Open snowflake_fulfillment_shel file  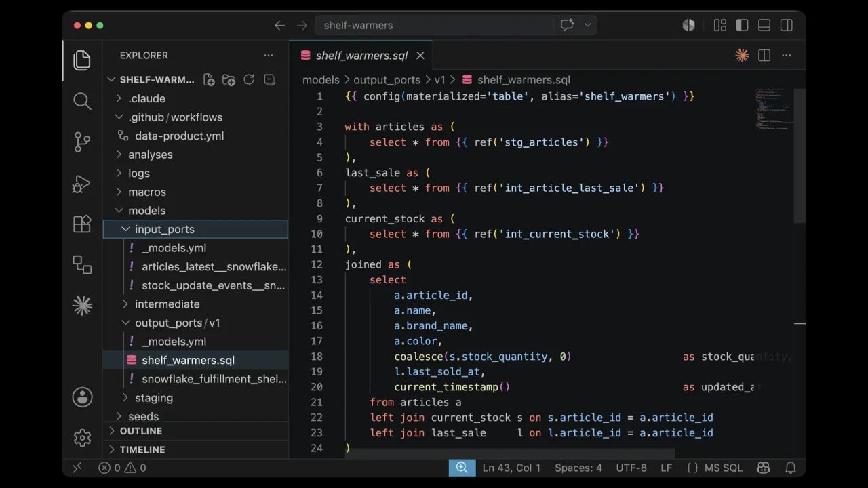point(195,379)
